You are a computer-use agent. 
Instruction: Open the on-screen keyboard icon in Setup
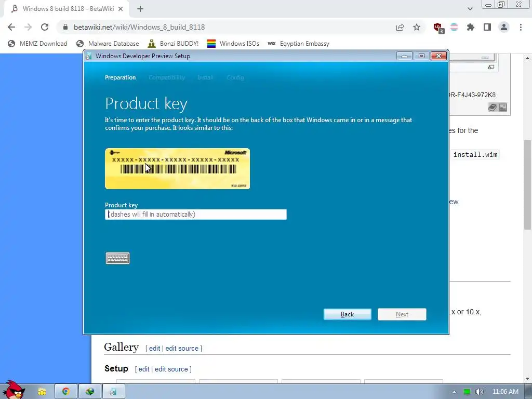coord(117,258)
